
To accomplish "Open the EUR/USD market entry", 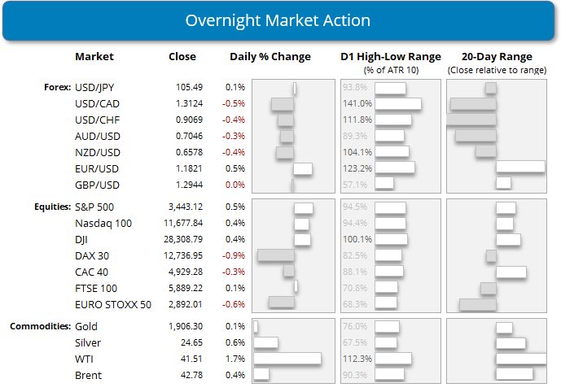I will (x=95, y=168).
